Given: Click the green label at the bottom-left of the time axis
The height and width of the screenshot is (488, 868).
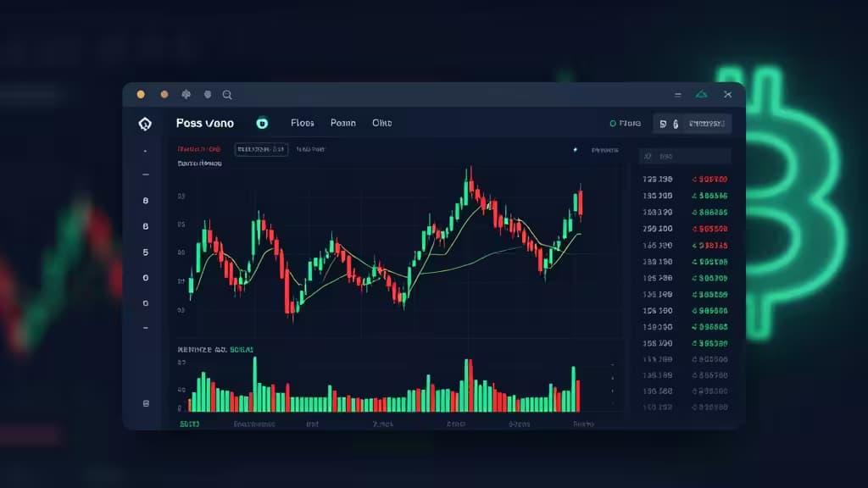Looking at the screenshot, I should [189, 424].
